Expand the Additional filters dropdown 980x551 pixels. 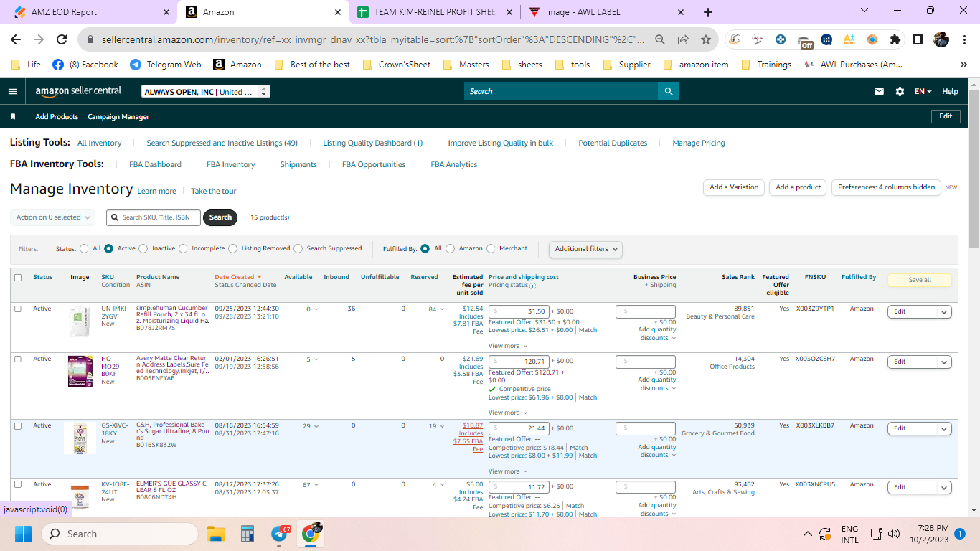(x=585, y=249)
